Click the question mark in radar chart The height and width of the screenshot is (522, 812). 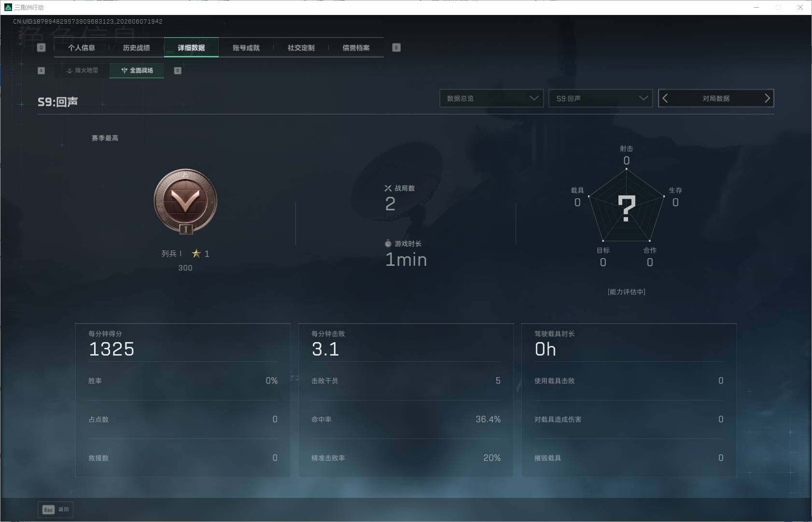[x=627, y=208]
